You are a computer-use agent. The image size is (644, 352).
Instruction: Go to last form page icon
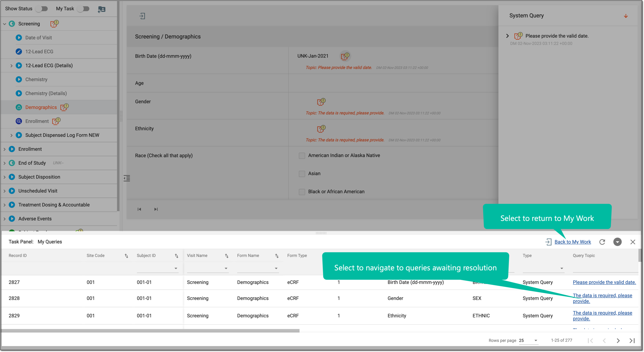pos(156,209)
